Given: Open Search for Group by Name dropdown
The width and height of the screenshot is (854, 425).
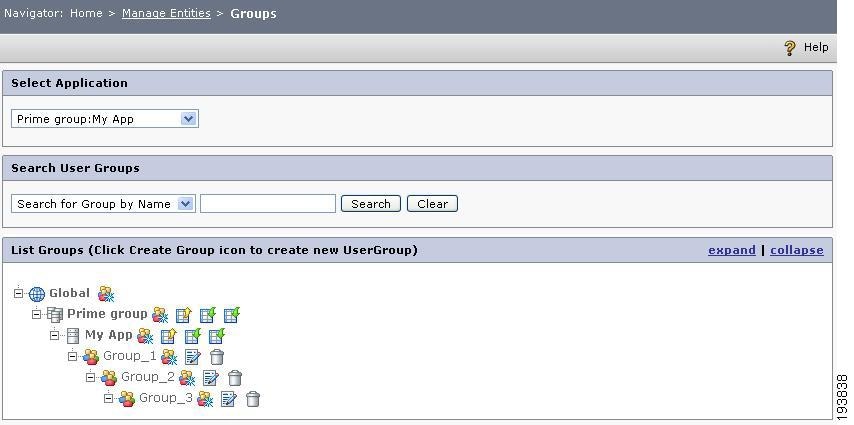Looking at the screenshot, I should [103, 204].
